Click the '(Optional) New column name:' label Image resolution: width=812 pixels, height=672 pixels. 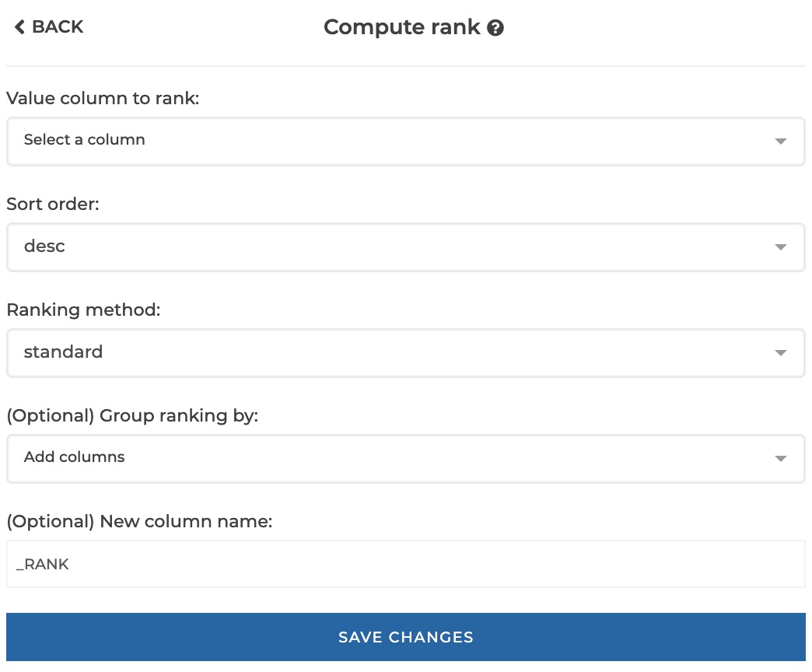(139, 521)
